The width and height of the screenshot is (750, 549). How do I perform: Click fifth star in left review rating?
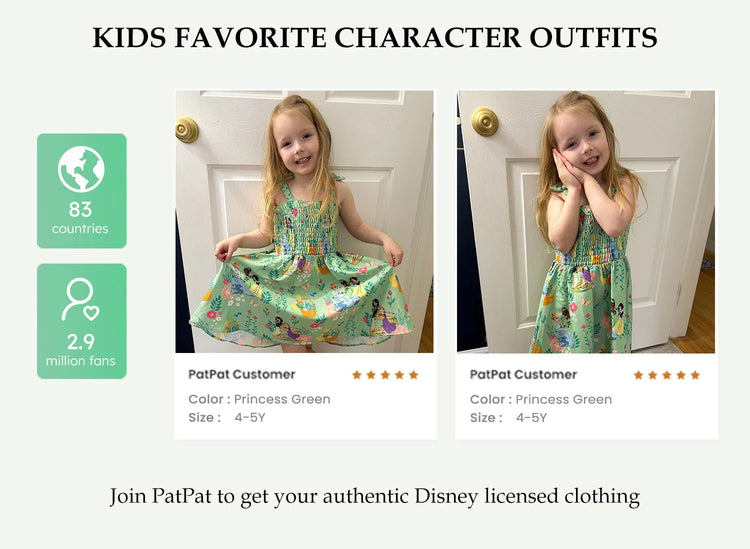413,375
